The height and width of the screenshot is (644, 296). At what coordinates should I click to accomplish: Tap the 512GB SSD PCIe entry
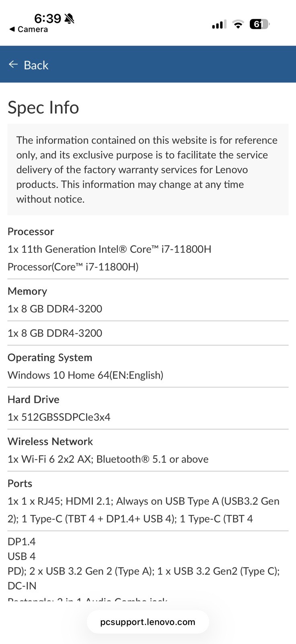tap(59, 417)
